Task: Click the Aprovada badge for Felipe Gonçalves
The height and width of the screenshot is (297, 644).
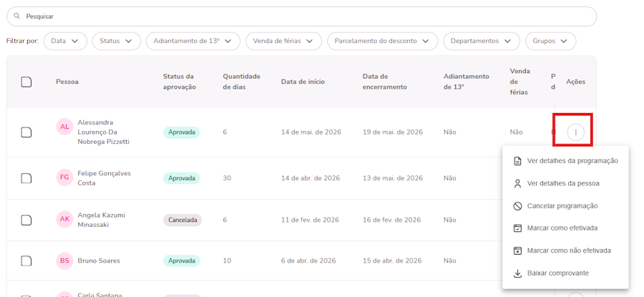Action: [x=182, y=178]
